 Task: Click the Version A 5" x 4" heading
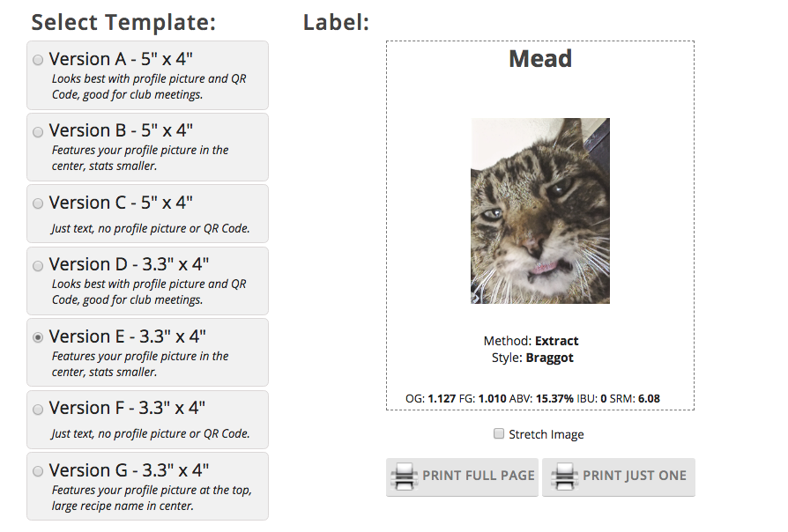click(121, 59)
